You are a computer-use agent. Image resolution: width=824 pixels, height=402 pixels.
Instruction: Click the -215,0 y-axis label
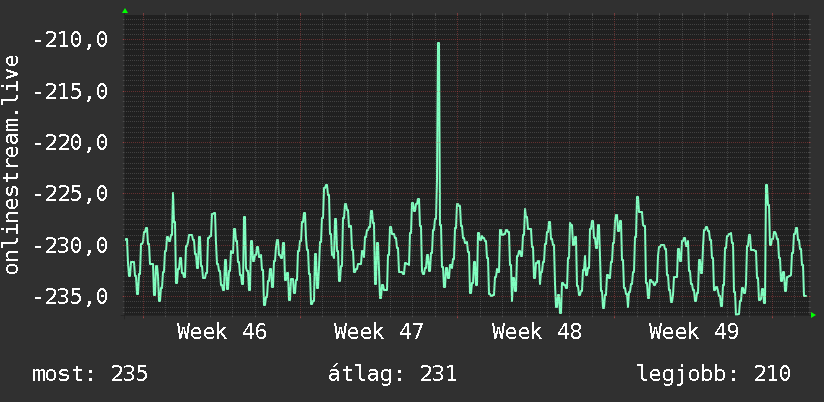tap(70, 91)
